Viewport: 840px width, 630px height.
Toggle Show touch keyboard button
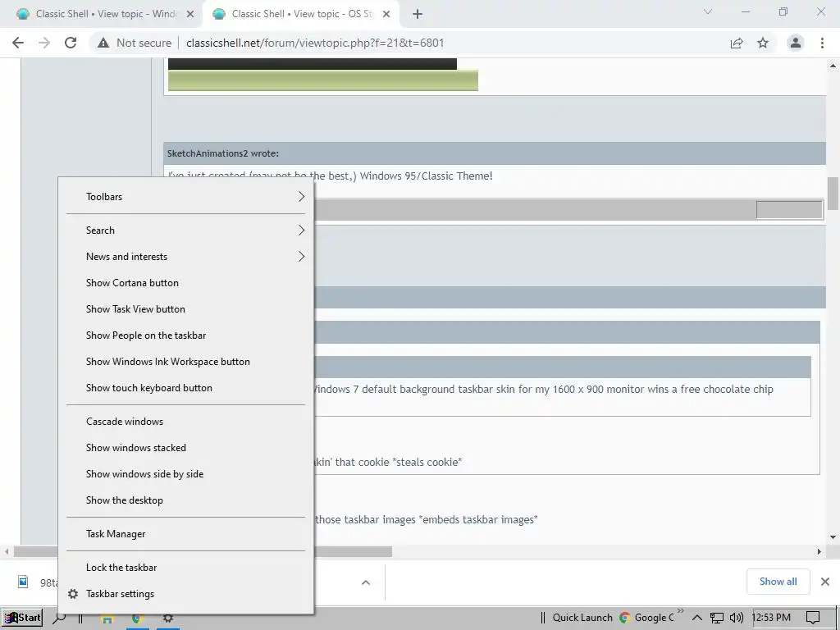click(186, 388)
